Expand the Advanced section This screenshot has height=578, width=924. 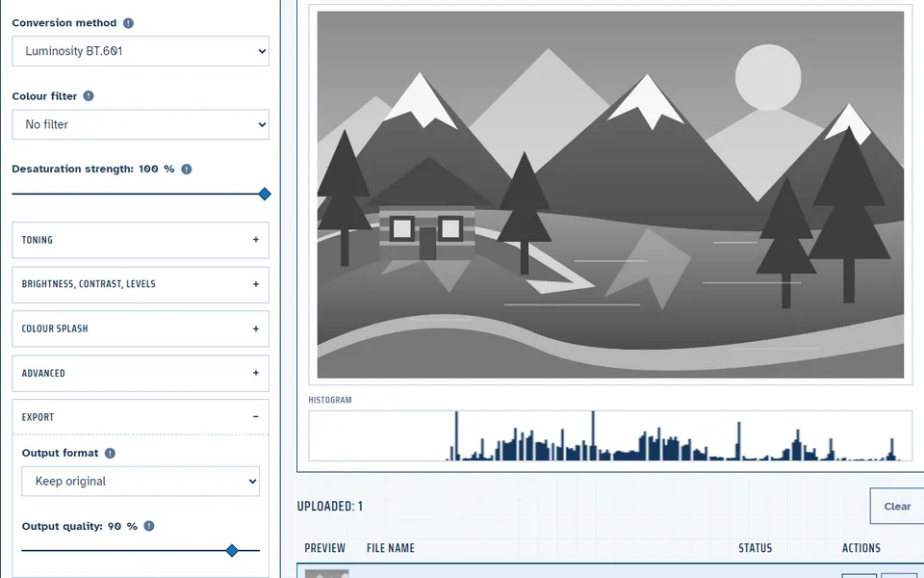click(x=141, y=373)
